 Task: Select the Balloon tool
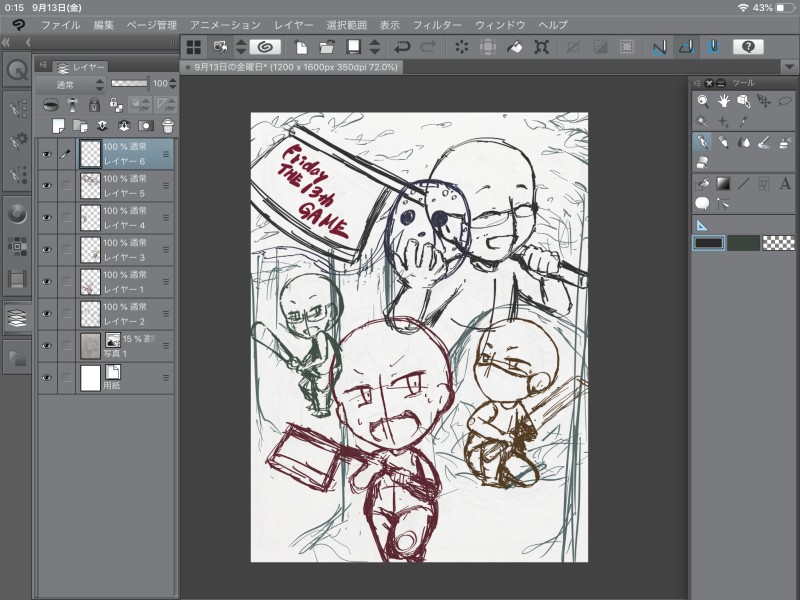tap(703, 204)
